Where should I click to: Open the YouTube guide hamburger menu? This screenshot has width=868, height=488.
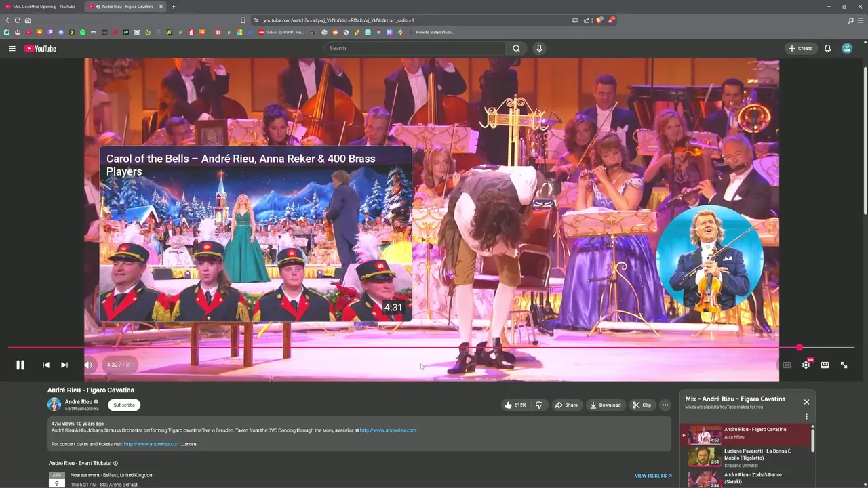[x=12, y=48]
